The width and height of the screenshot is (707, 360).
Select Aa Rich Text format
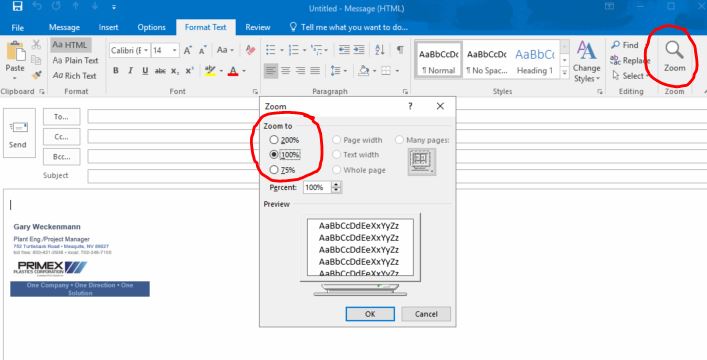74,75
